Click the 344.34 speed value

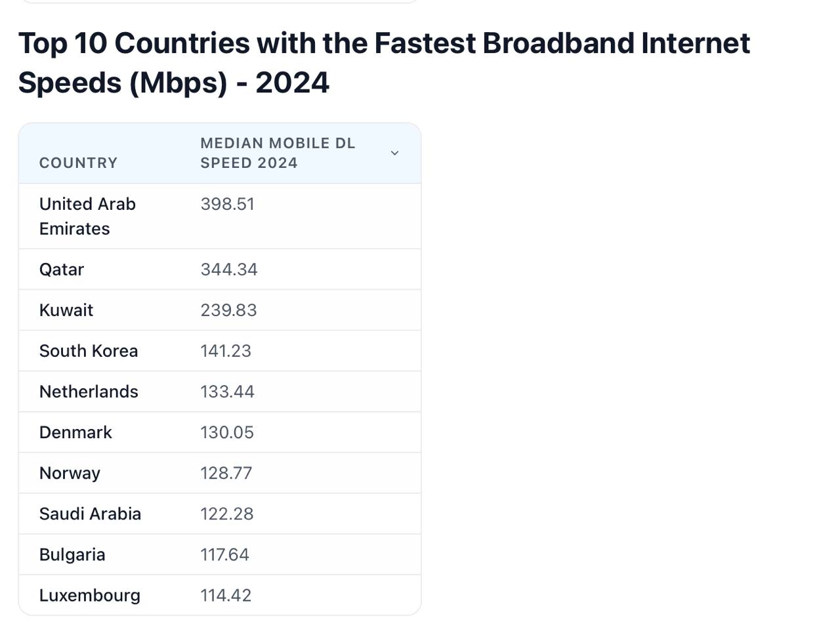click(229, 270)
